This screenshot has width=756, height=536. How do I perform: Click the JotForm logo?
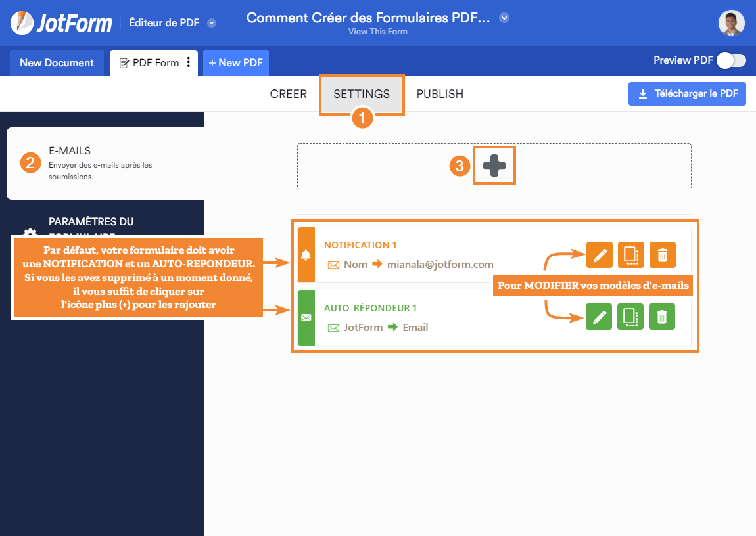(x=61, y=22)
